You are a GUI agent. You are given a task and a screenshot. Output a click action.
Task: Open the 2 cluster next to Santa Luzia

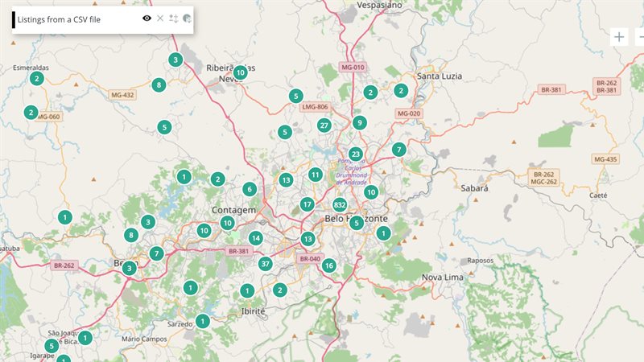[401, 91]
